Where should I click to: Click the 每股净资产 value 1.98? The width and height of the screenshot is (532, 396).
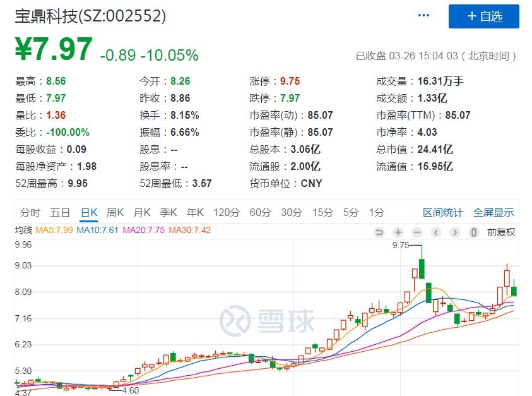click(87, 166)
